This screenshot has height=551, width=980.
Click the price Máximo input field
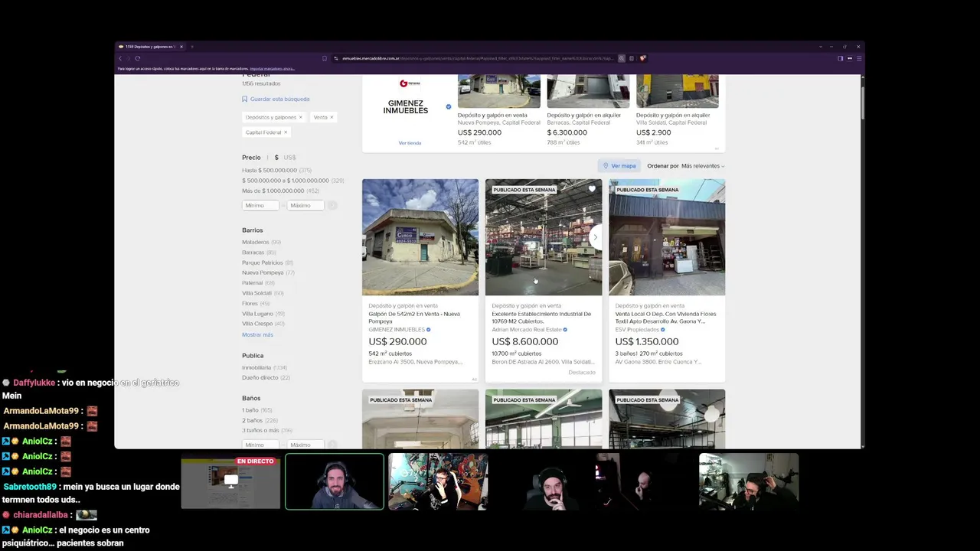306,205
